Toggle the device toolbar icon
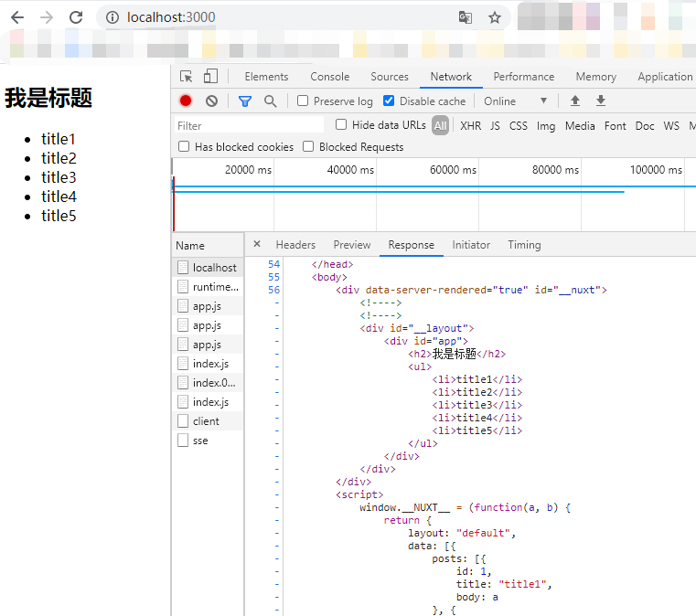The height and width of the screenshot is (616, 696). (x=210, y=76)
